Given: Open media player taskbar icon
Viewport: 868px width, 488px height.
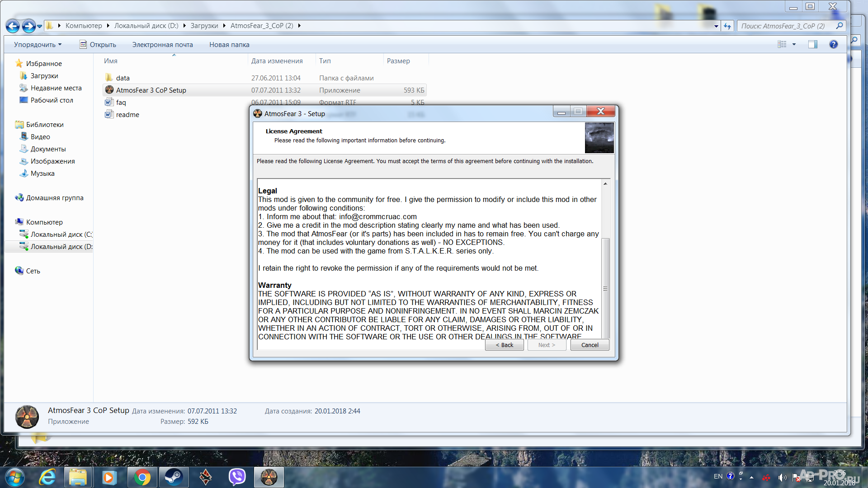Looking at the screenshot, I should (x=109, y=477).
